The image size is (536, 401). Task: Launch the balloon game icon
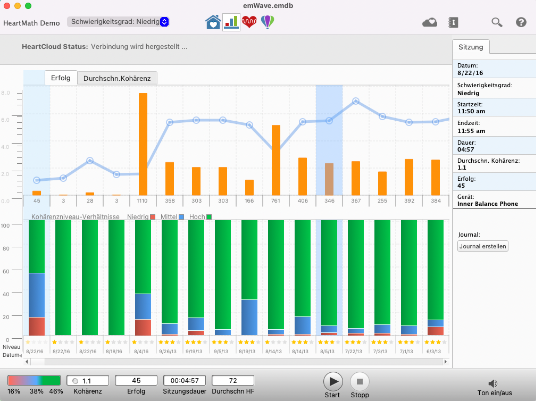click(x=267, y=22)
